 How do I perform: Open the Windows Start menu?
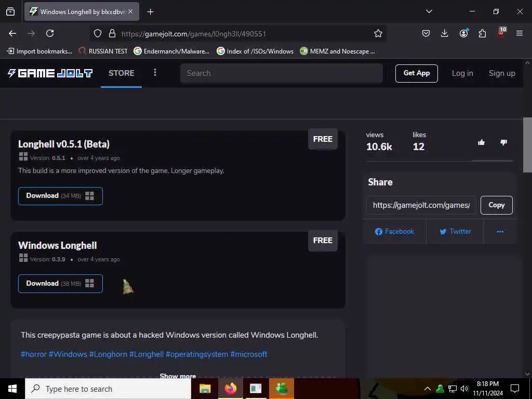(x=12, y=389)
